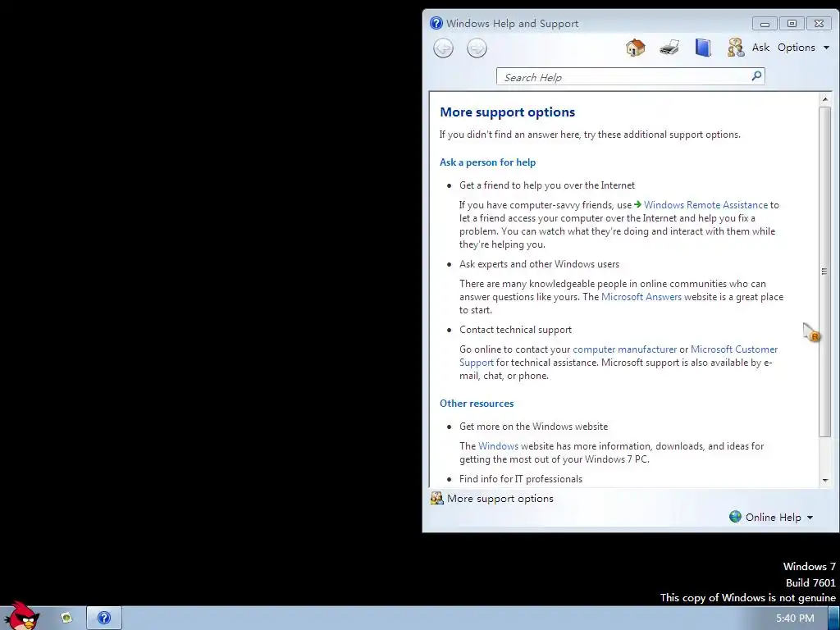Click the Angry Birds Start button
The width and height of the screenshot is (840, 630).
click(21, 616)
